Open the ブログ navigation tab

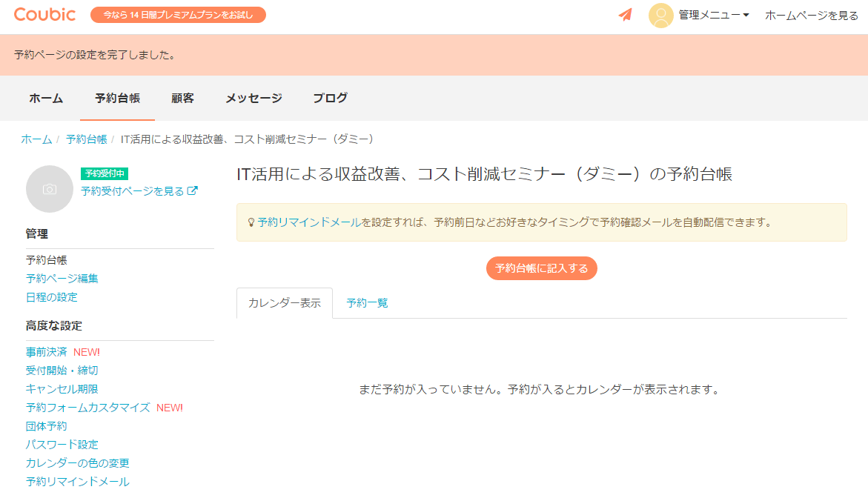pyautogui.click(x=330, y=98)
